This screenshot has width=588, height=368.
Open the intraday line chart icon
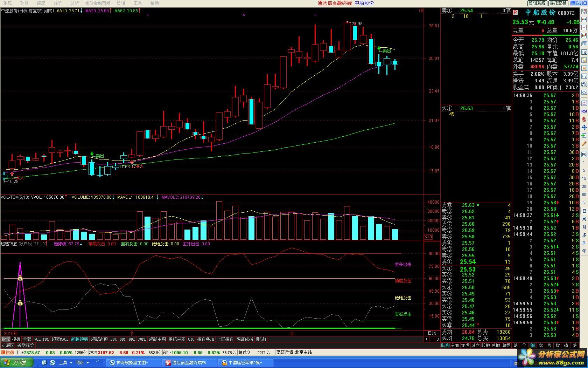pos(584,28)
